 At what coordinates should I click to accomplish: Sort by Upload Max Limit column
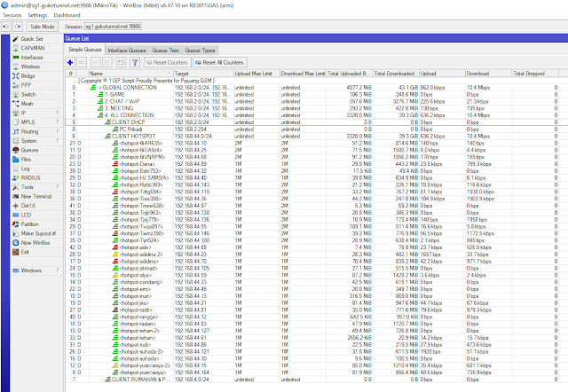pyautogui.click(x=256, y=74)
